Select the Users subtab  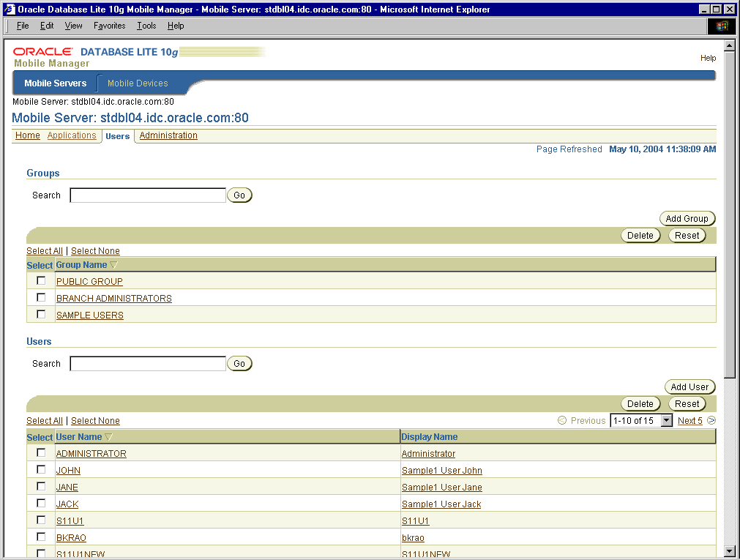[x=118, y=136]
